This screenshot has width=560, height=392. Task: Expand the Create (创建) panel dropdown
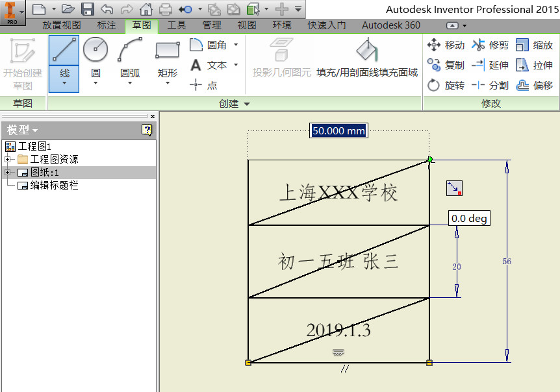(x=247, y=104)
